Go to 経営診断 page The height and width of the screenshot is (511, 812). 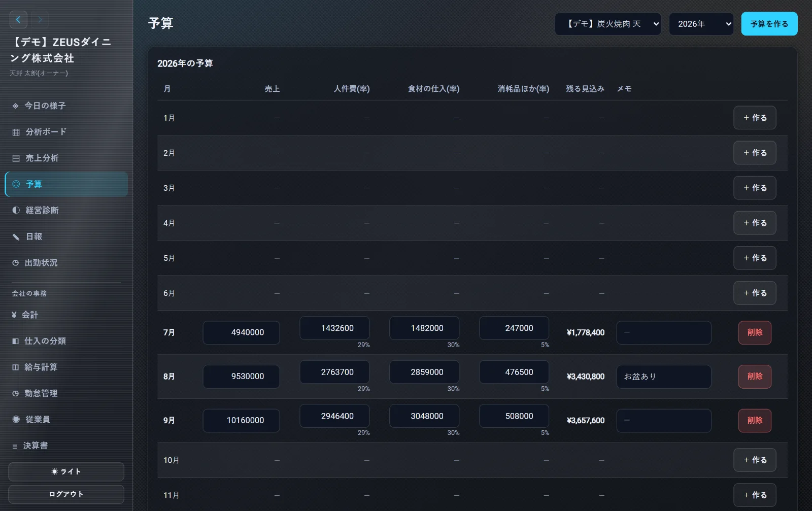(x=66, y=210)
